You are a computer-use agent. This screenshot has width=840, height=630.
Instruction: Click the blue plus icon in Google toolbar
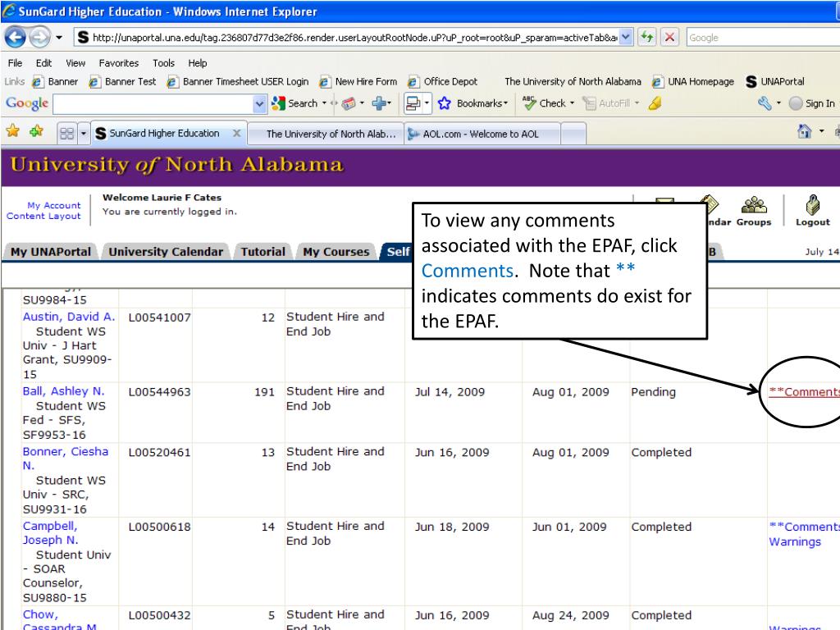(379, 103)
